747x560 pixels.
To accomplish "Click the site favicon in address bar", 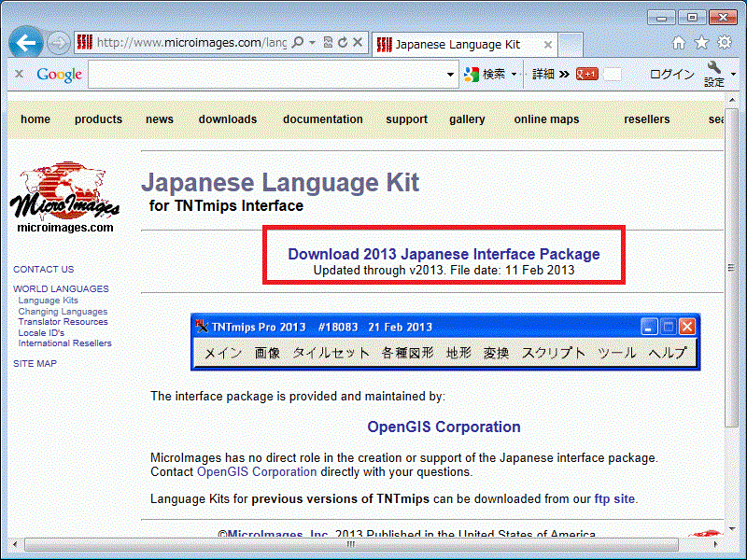I will [85, 43].
